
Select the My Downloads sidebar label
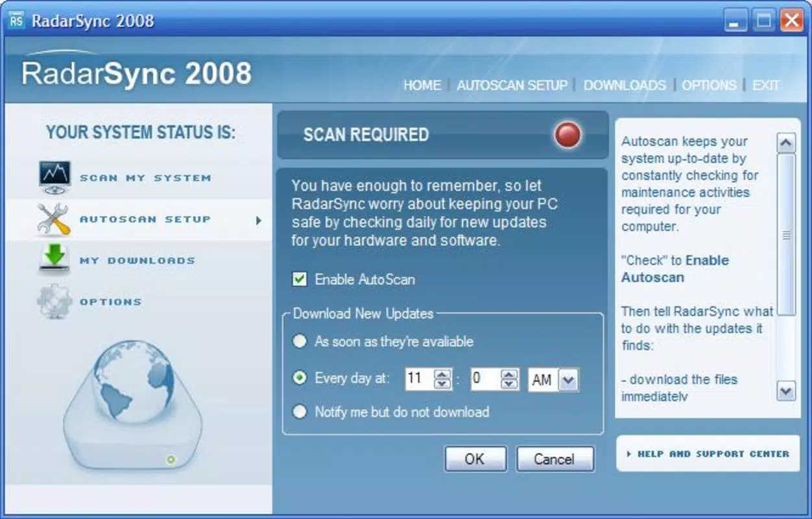pos(137,261)
